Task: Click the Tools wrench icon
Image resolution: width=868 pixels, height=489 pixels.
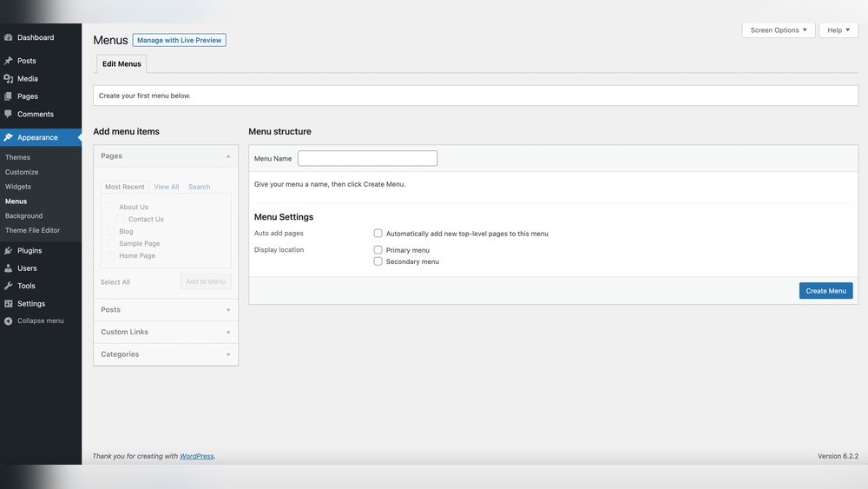Action: 9,287
